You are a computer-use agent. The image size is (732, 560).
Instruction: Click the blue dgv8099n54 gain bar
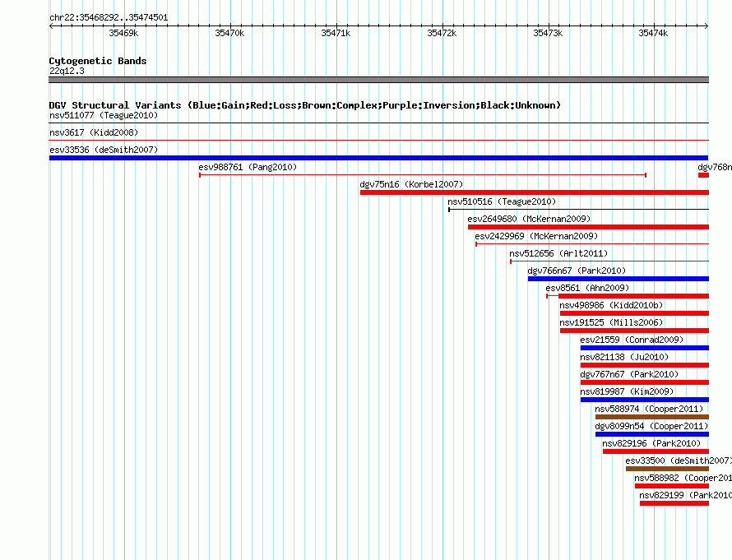(x=652, y=434)
